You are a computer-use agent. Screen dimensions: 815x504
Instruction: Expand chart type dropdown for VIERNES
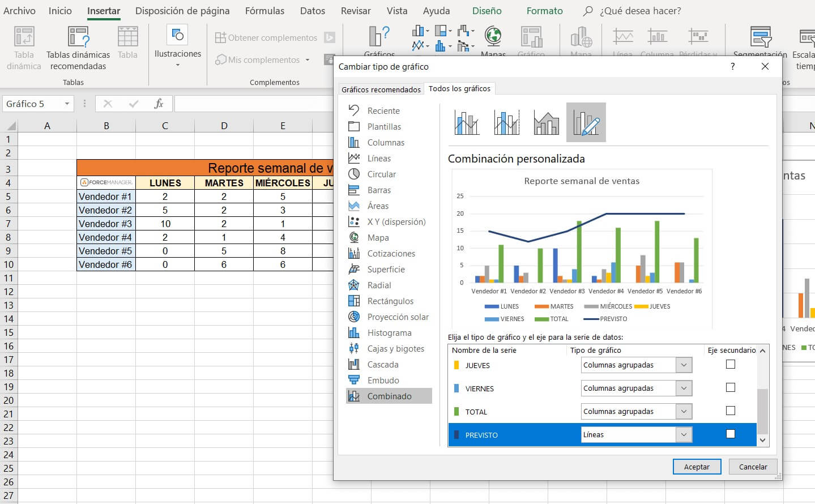click(684, 388)
